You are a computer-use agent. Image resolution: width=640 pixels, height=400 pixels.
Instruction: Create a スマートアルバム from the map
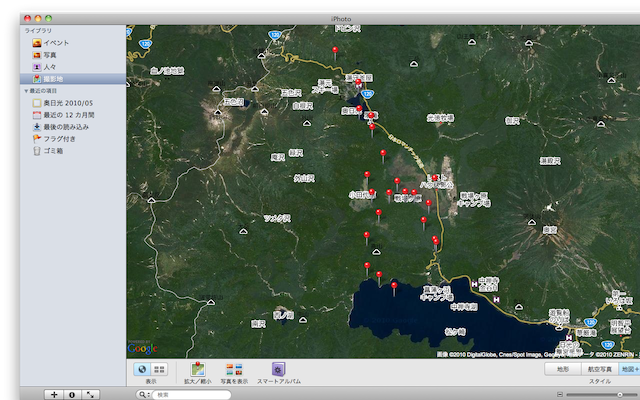279,370
